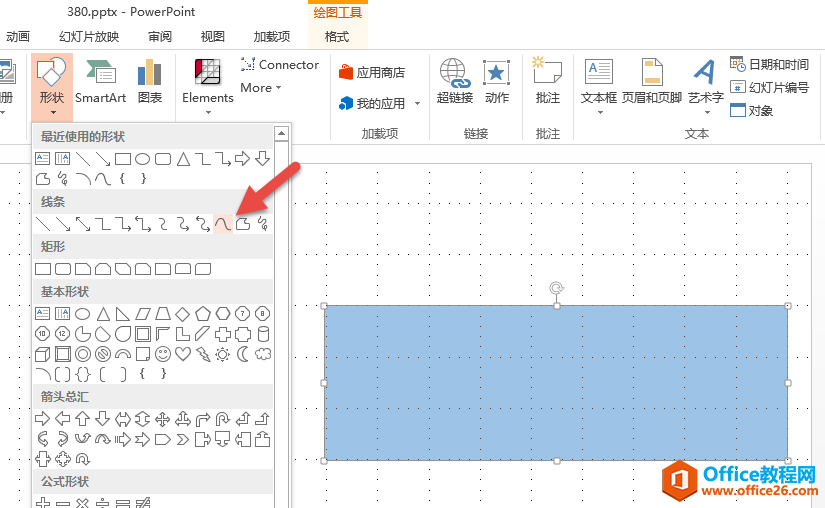This screenshot has width=825, height=508.
Task: Expand the 形状 shapes dropdown
Action: click(52, 82)
